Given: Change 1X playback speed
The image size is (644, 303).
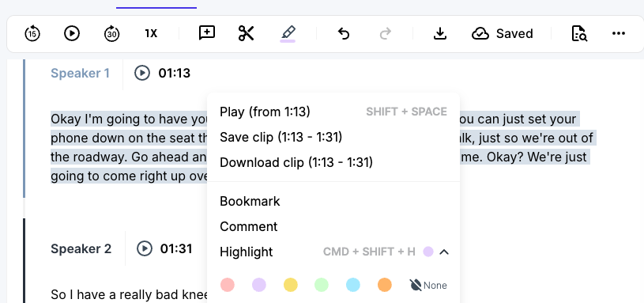Looking at the screenshot, I should pyautogui.click(x=151, y=33).
